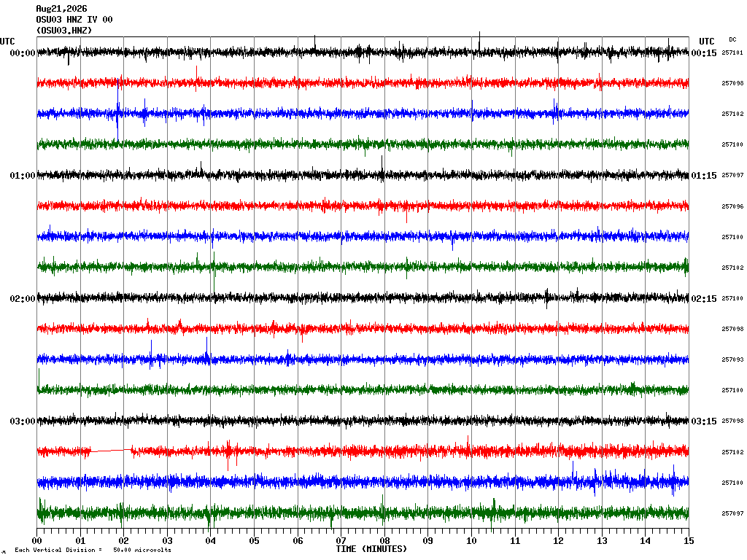747x560 pixels.
Task: Click DC value 257100 beside the 02:15 label
Action: pyautogui.click(x=732, y=298)
